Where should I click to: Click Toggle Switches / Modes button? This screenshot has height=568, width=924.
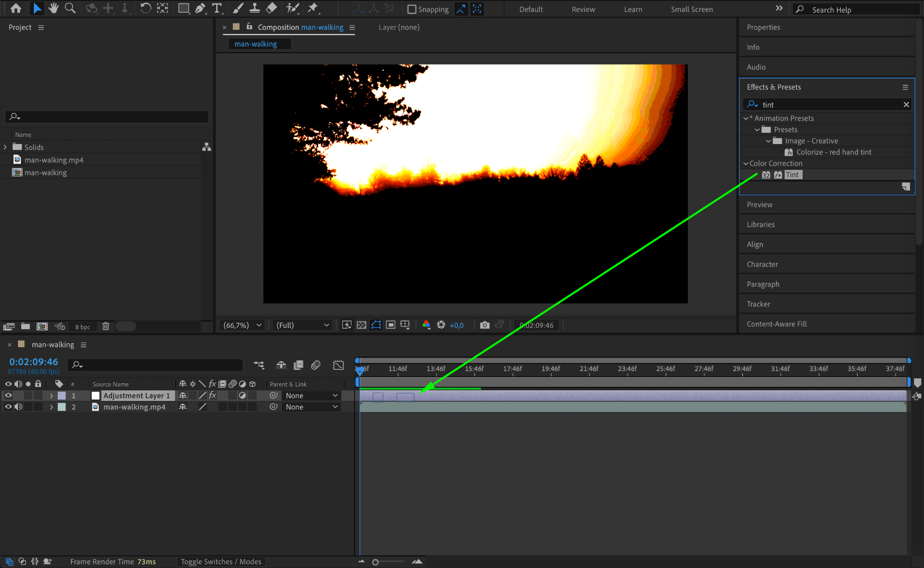pos(221,562)
